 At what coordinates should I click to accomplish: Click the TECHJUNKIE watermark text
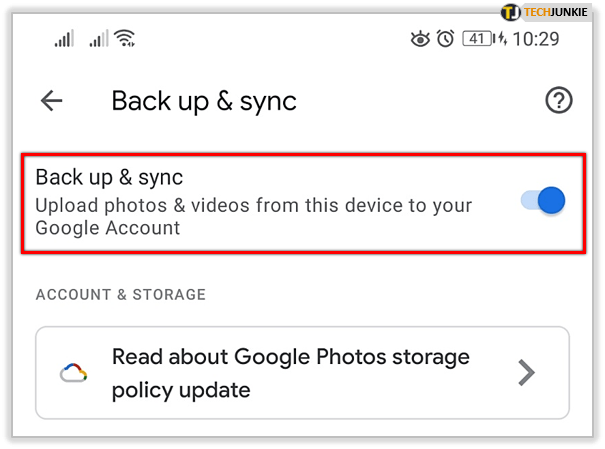(x=562, y=13)
